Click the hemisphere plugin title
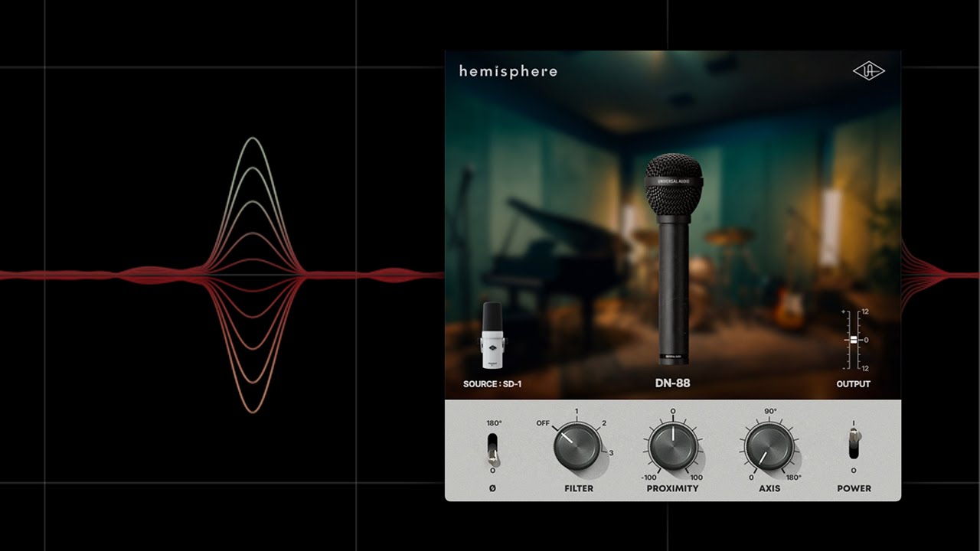This screenshot has height=551, width=980. pyautogui.click(x=508, y=72)
